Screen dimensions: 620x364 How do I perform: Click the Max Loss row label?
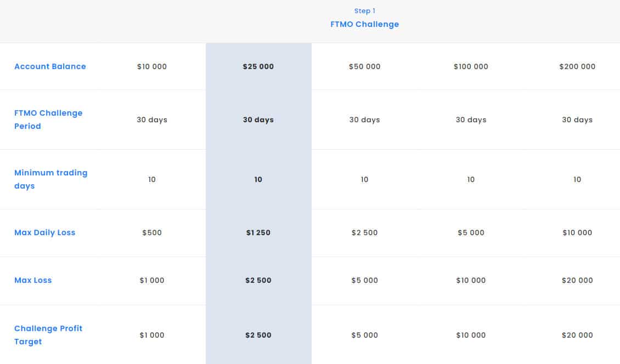pyautogui.click(x=33, y=280)
